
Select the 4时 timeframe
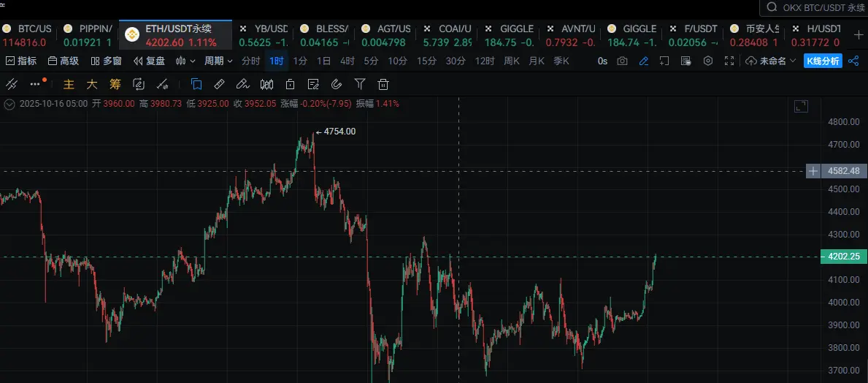347,61
